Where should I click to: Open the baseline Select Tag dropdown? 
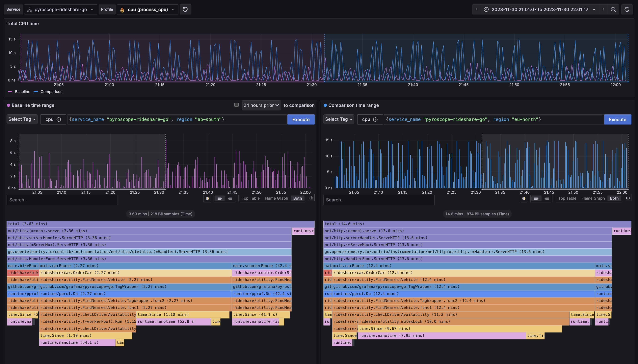coord(22,119)
